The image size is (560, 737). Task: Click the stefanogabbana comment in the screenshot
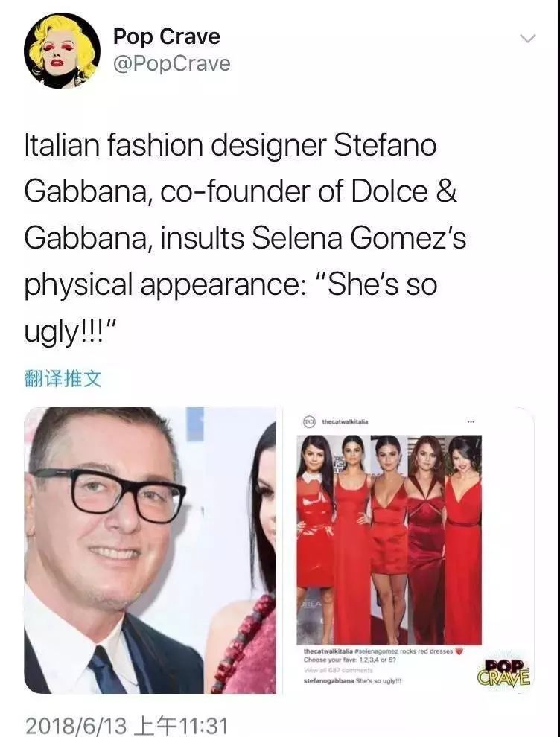353,680
